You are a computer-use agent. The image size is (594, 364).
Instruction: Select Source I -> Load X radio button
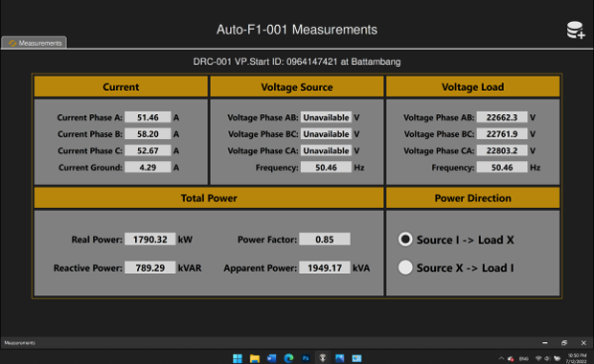tap(405, 239)
